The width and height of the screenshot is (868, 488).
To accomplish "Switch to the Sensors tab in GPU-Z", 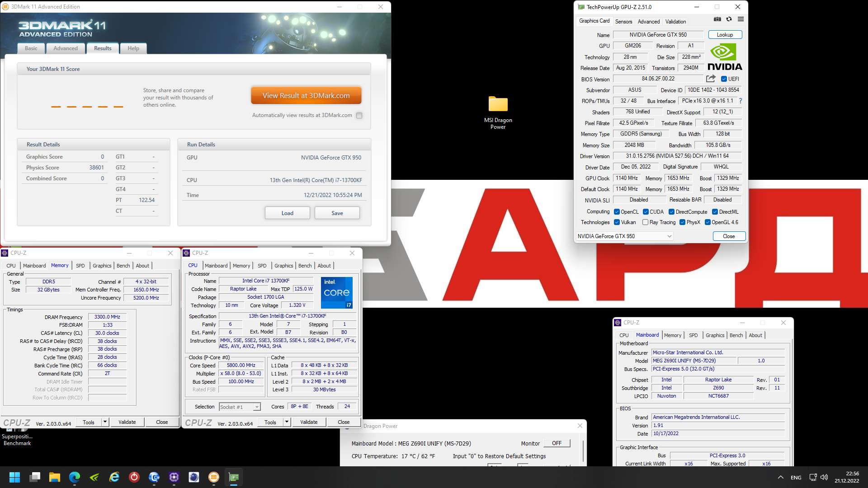I will click(x=623, y=22).
